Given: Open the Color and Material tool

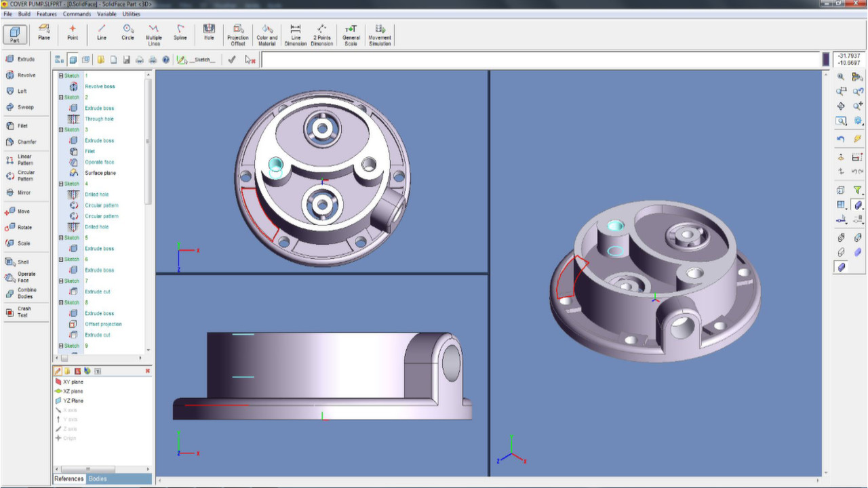Looking at the screenshot, I should pos(267,33).
